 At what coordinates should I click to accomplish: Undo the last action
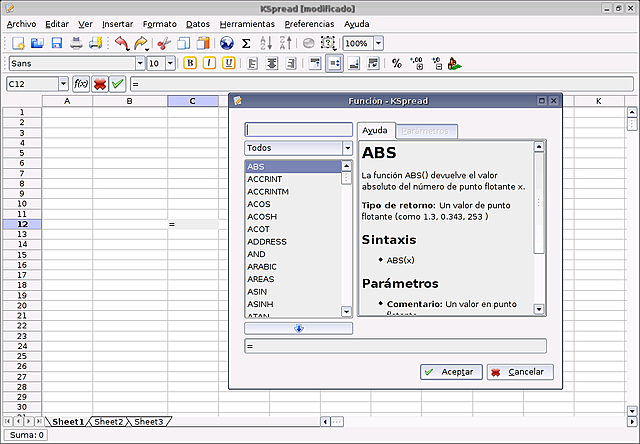pos(121,43)
